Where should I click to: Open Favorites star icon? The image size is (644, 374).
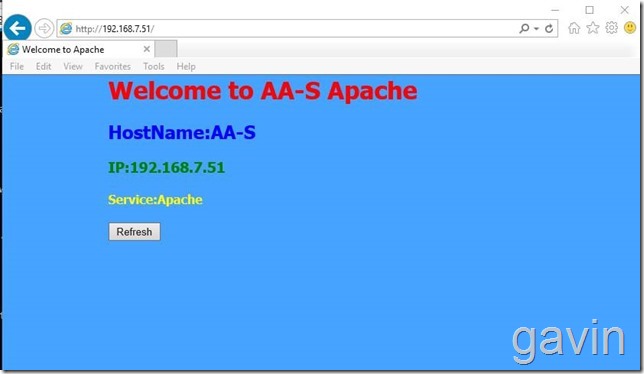click(593, 28)
